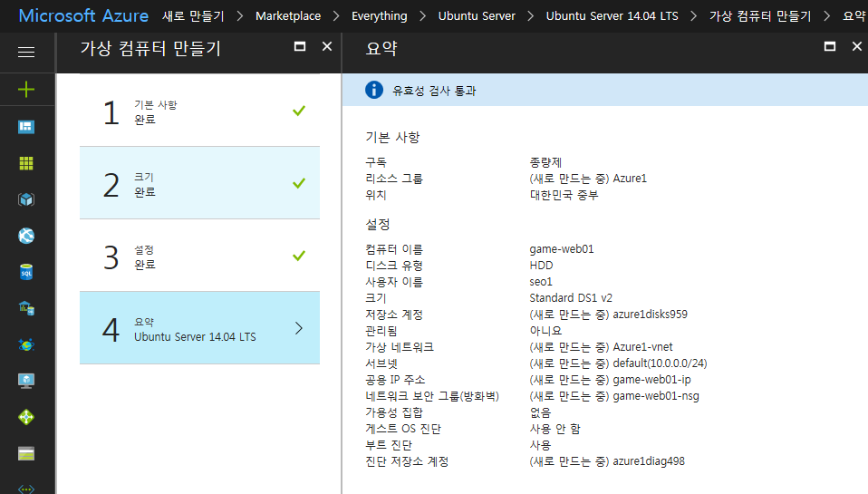Select the subscription value 종량제

[545, 162]
